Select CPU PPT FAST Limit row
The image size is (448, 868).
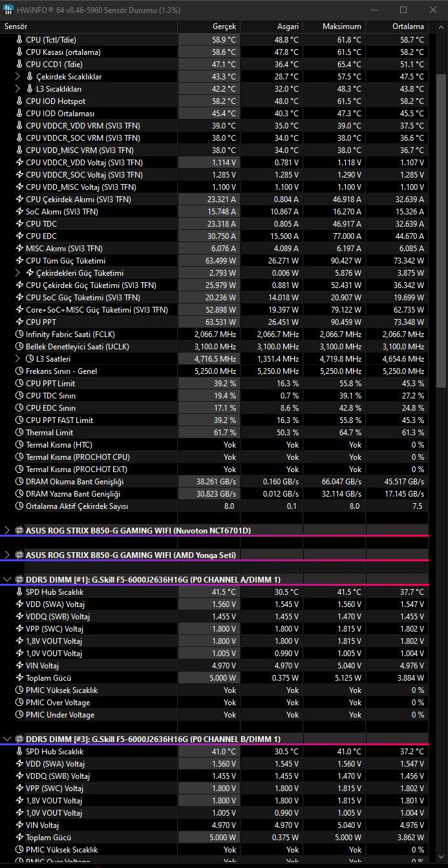coord(214,420)
